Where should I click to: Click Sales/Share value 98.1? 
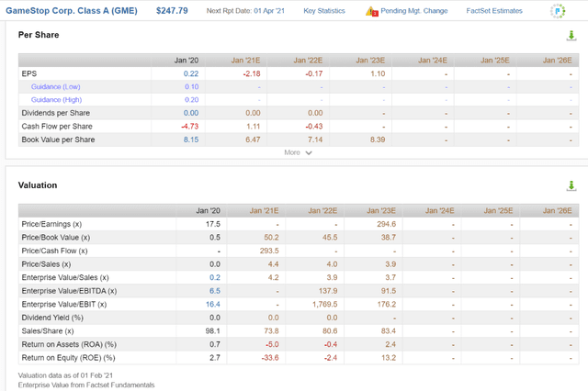tap(212, 331)
